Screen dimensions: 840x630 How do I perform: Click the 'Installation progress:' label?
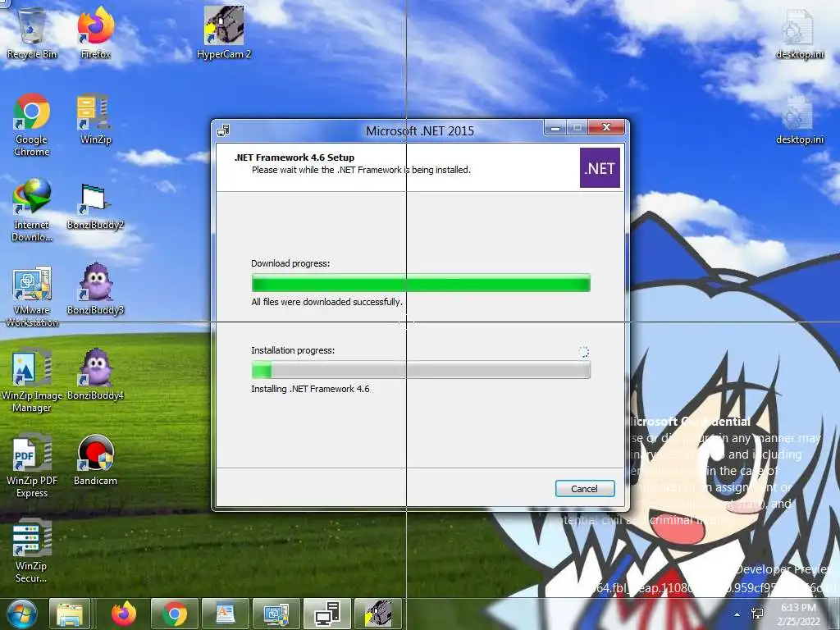[x=293, y=350]
